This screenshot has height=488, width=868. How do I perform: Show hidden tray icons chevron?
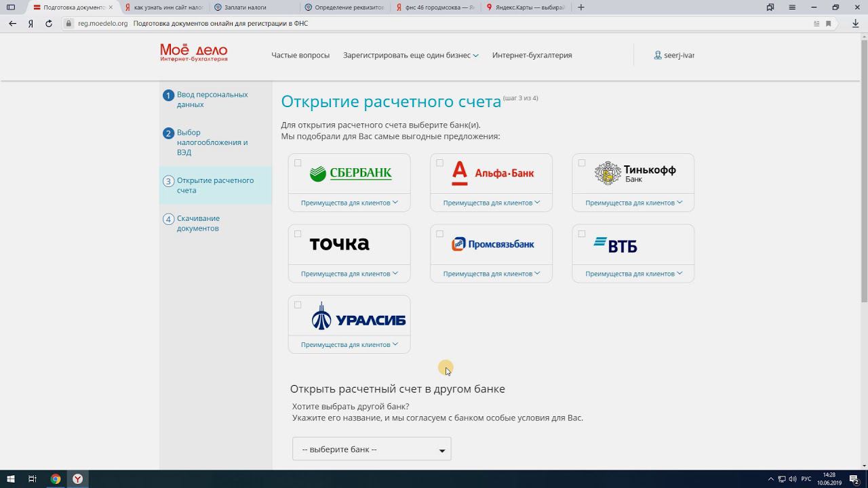(x=770, y=479)
